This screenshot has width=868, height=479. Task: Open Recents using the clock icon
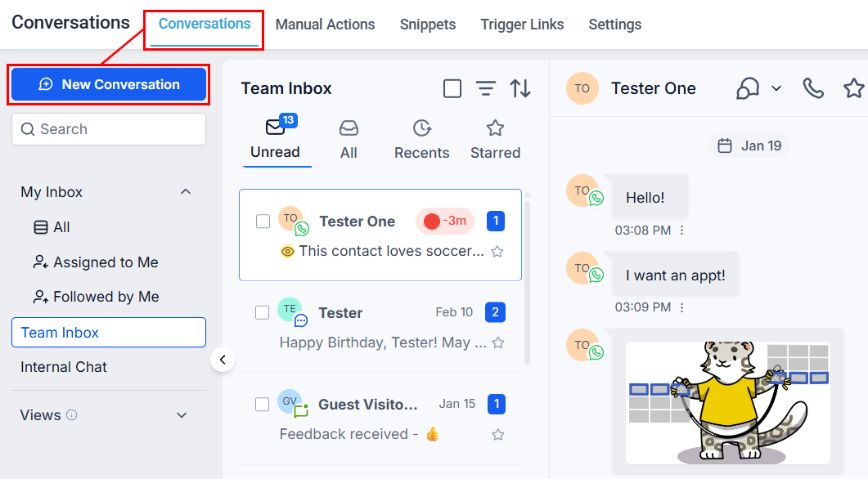click(x=421, y=128)
